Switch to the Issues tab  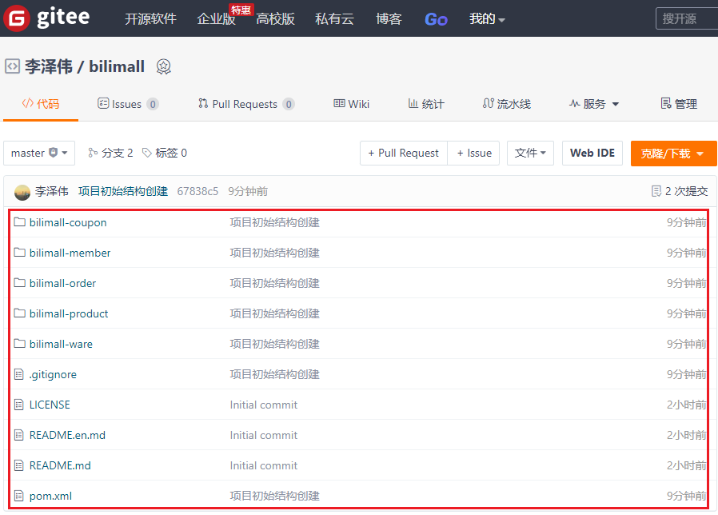(128, 104)
